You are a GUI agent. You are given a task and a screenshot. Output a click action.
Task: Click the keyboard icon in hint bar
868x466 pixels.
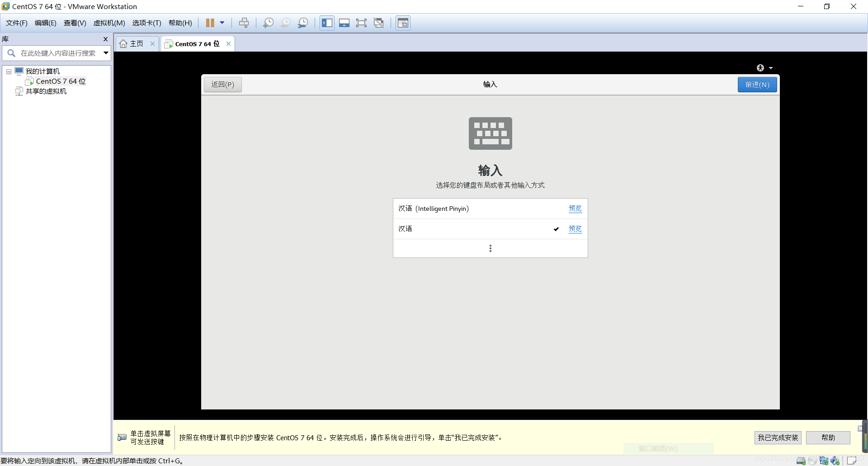122,437
